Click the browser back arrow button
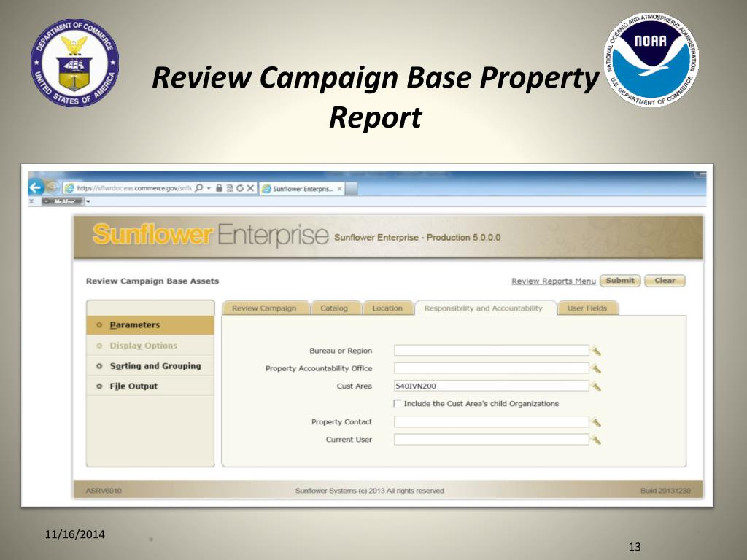The height and width of the screenshot is (560, 747). (x=36, y=187)
